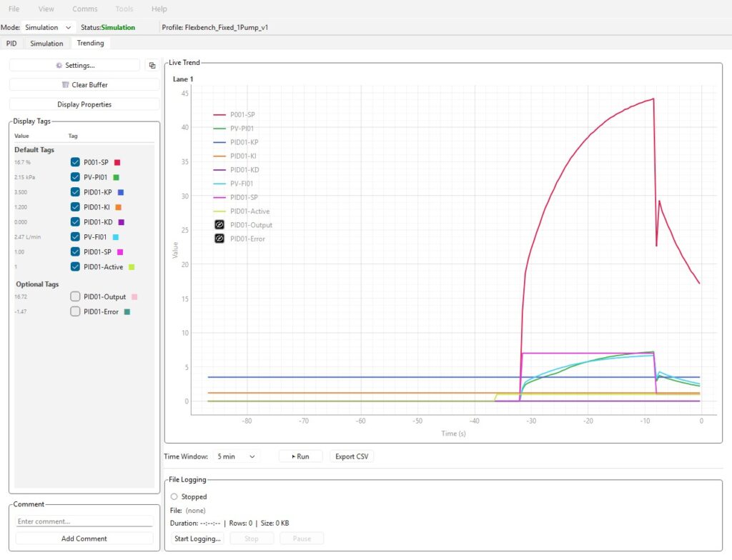Click the copy icon beside Settings button
732x560 pixels.
(x=152, y=65)
